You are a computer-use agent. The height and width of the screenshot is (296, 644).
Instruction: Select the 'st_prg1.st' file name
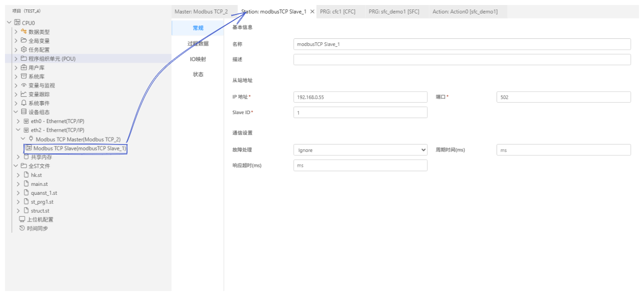[42, 202]
